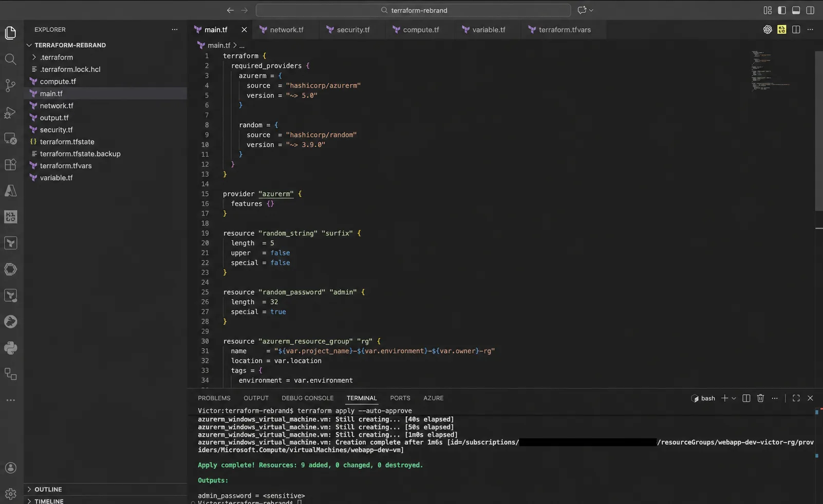Open the Search view in activity bar
823x504 pixels.
coord(10,59)
